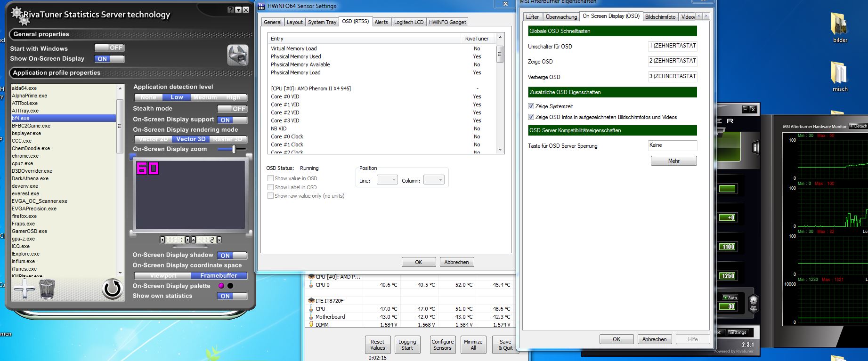Toggle On-Screen Display shadow switch

[232, 256]
